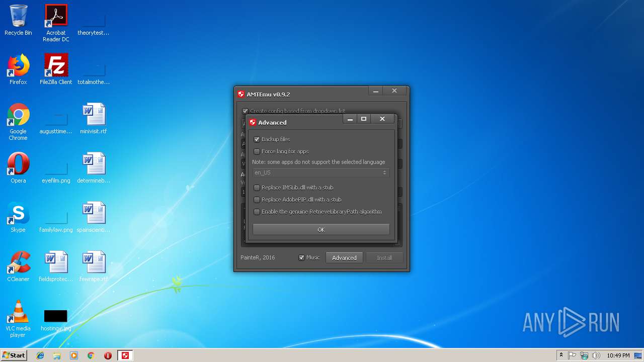Click the Install button in AMTEmu
The width and height of the screenshot is (644, 362).
pyautogui.click(x=384, y=257)
